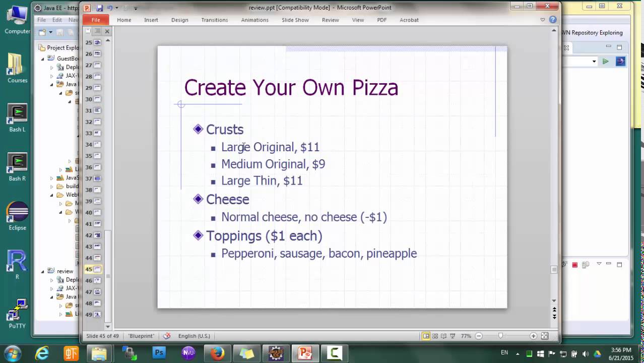The image size is (644, 363).
Task: Open the volume control in system tray
Action: (x=586, y=354)
